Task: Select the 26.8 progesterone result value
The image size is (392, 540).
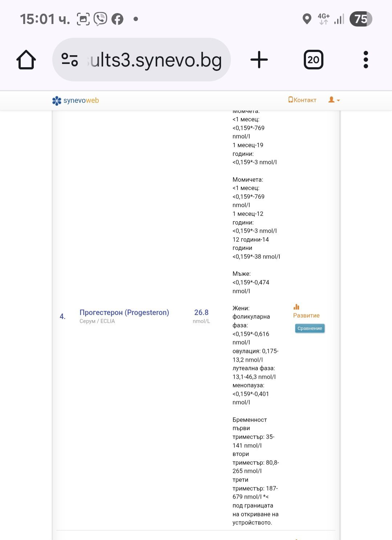Action: tap(201, 313)
